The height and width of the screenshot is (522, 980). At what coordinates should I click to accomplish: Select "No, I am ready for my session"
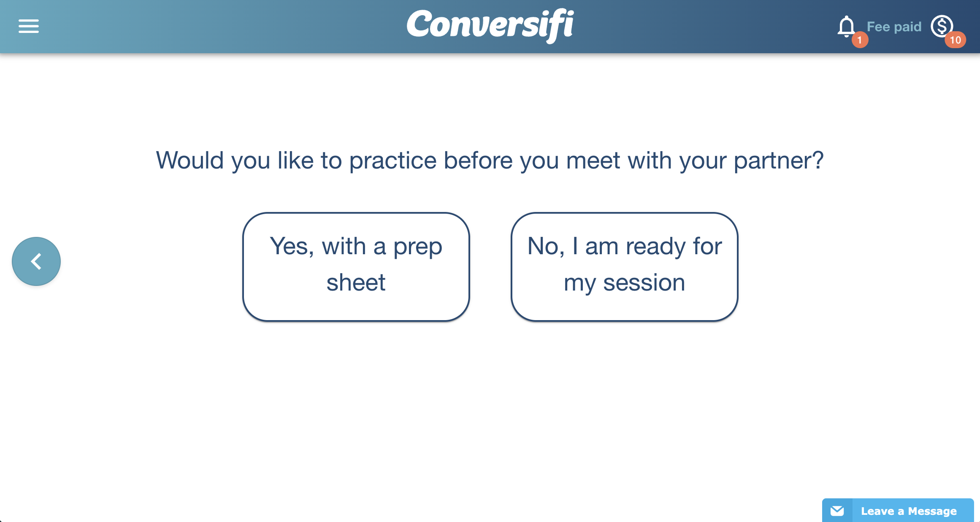pos(624,266)
